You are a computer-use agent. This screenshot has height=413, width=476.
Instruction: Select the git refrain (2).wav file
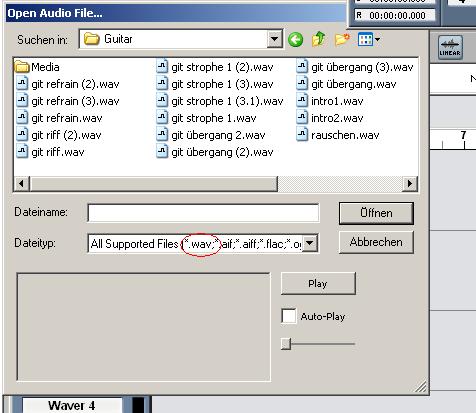click(68, 84)
